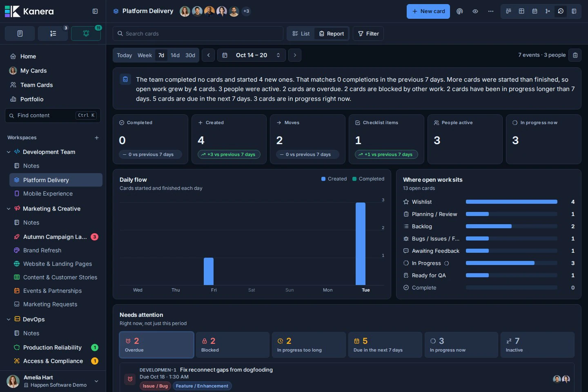
Task: Collapse the Development Team workspace
Action: [9, 152]
